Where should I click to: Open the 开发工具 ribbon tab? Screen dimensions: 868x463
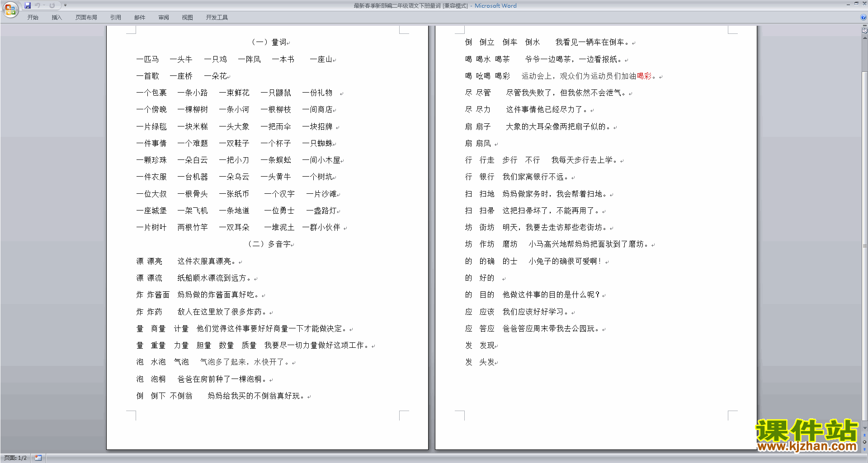(217, 18)
